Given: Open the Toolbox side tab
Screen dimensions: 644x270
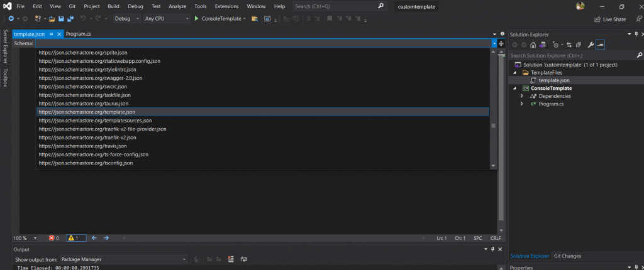Looking at the screenshot, I should click(5, 78).
